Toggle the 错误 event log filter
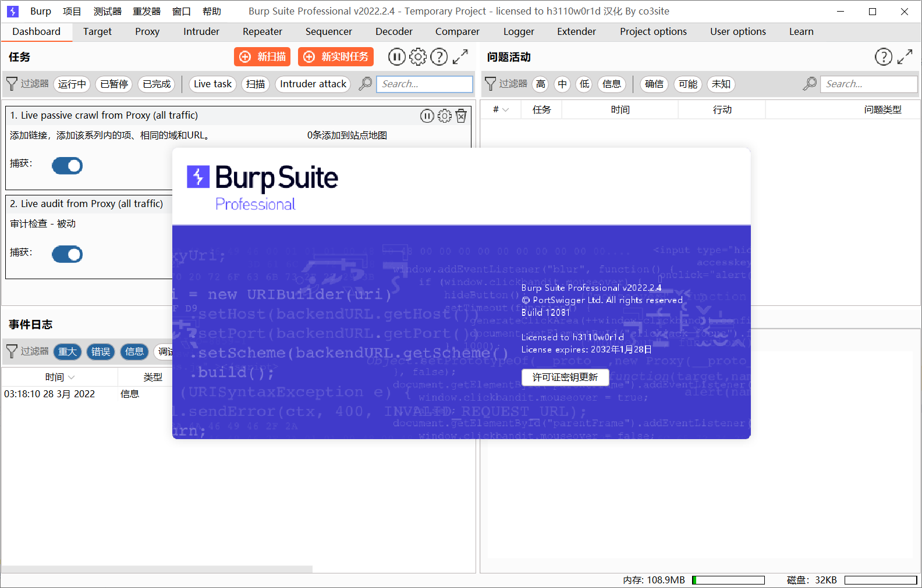This screenshot has height=588, width=922. 101,351
